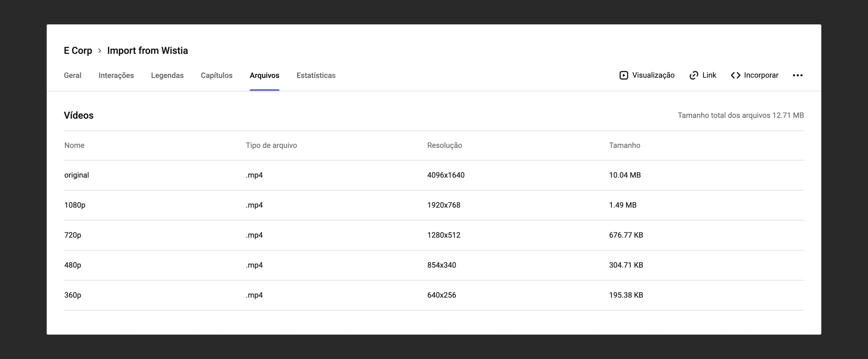
Task: Click the Nome column header
Action: coord(74,145)
